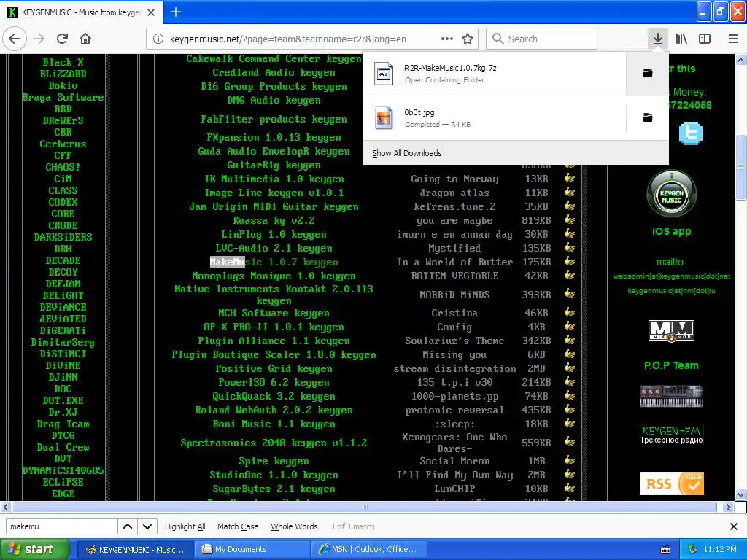Open the Library toolbar button
747x560 pixels.
681,39
